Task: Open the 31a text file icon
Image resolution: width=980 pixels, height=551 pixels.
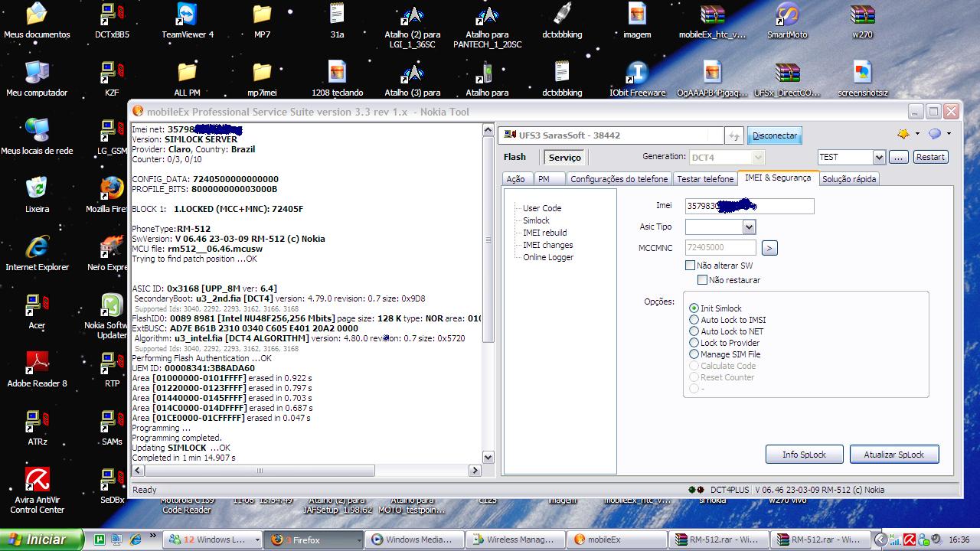Action: pyautogui.click(x=337, y=21)
